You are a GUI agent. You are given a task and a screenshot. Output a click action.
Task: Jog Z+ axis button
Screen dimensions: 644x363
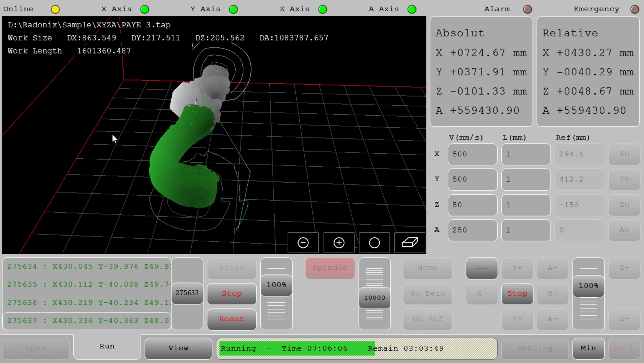624,268
